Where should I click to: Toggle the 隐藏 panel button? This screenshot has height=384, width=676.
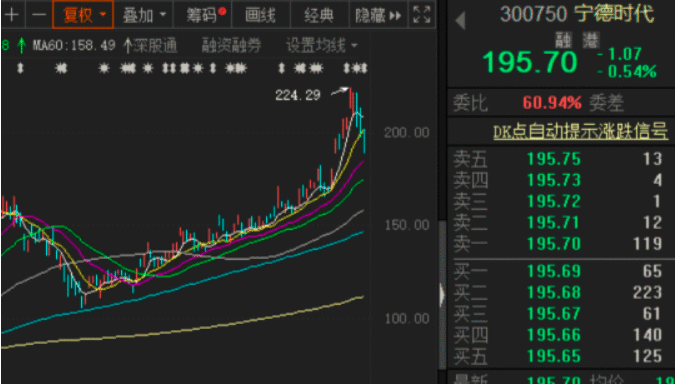[378, 15]
